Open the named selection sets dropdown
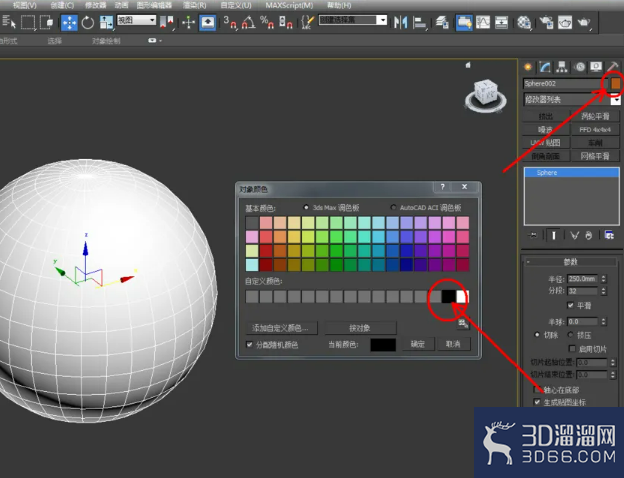This screenshot has height=478, width=624. click(353, 20)
